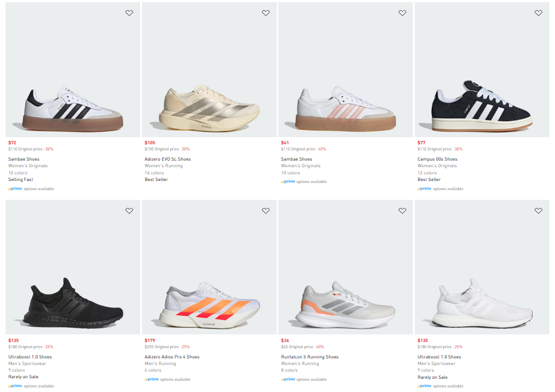Click the $36 sale price of Runfalcon 5
This screenshot has width=555, height=392.
[x=284, y=340]
